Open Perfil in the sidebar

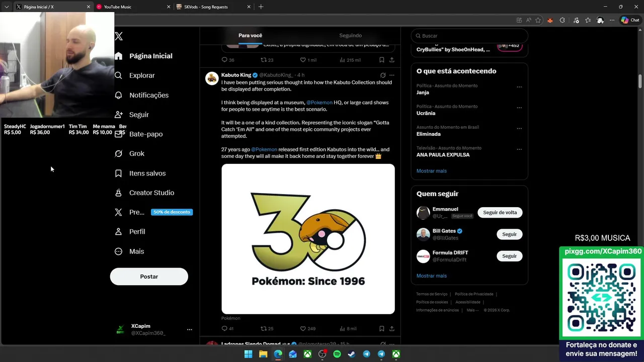coord(130,232)
